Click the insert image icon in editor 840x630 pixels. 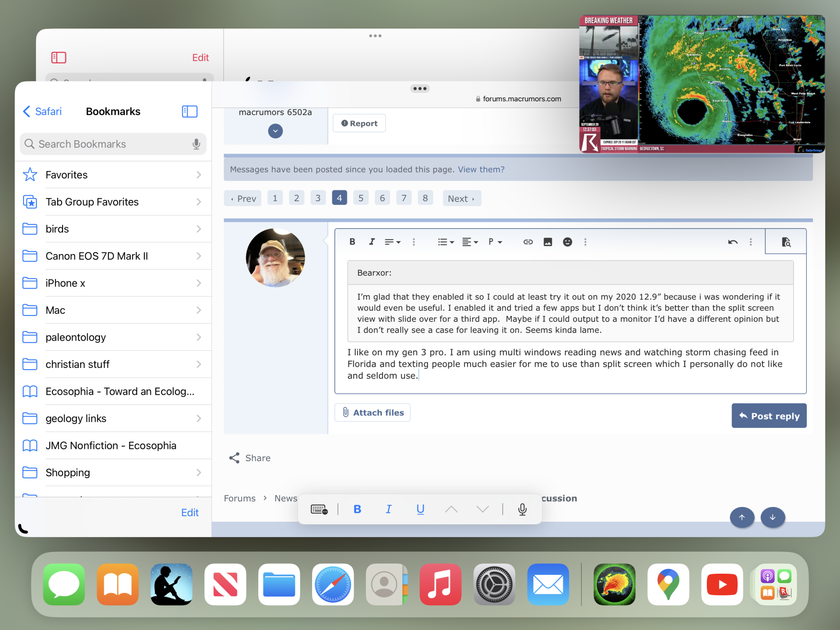(x=548, y=242)
